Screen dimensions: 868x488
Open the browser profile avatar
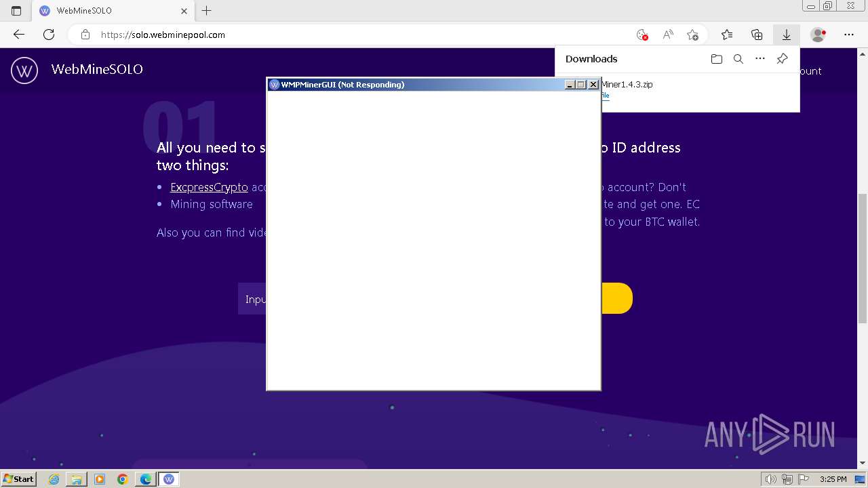[x=818, y=35]
